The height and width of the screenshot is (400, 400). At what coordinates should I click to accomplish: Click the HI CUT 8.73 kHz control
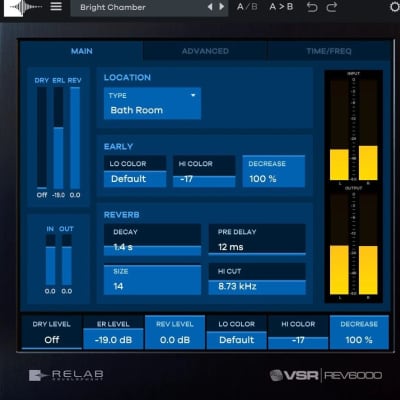click(x=257, y=279)
